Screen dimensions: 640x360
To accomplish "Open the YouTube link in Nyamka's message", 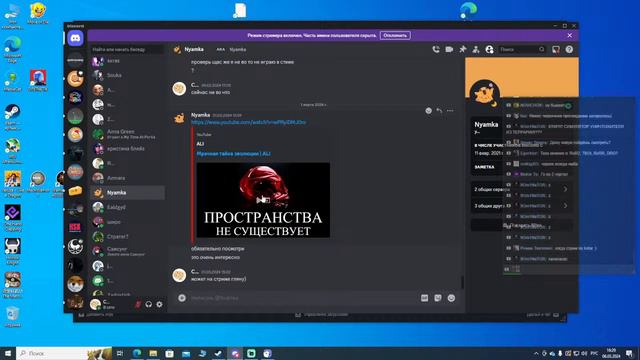I will 249,122.
